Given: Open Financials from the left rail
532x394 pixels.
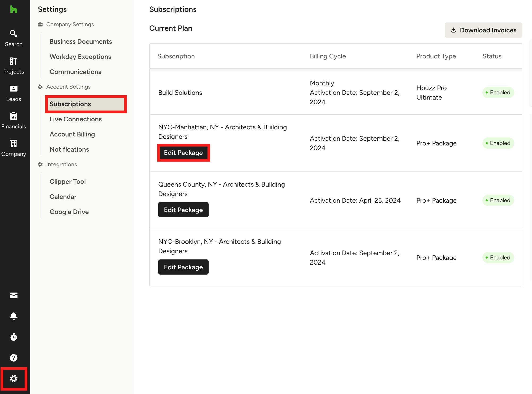Looking at the screenshot, I should point(13,121).
